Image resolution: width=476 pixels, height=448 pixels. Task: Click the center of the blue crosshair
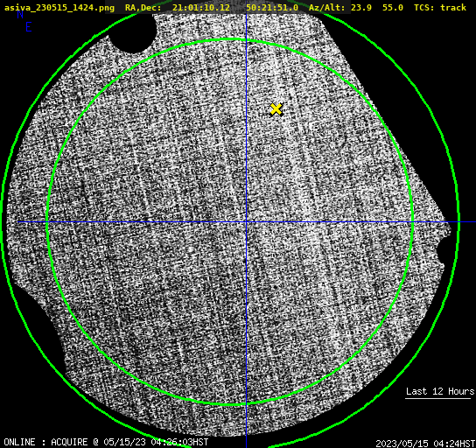click(246, 222)
